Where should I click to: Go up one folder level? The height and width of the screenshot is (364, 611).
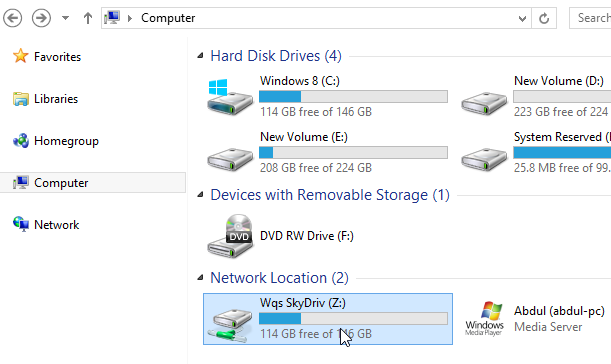point(88,18)
